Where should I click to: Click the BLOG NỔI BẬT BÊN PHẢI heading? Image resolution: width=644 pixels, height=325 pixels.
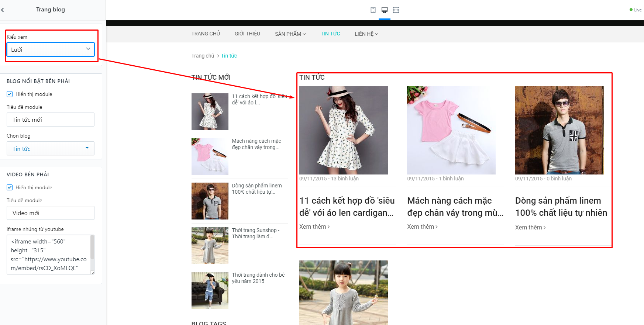tap(38, 81)
